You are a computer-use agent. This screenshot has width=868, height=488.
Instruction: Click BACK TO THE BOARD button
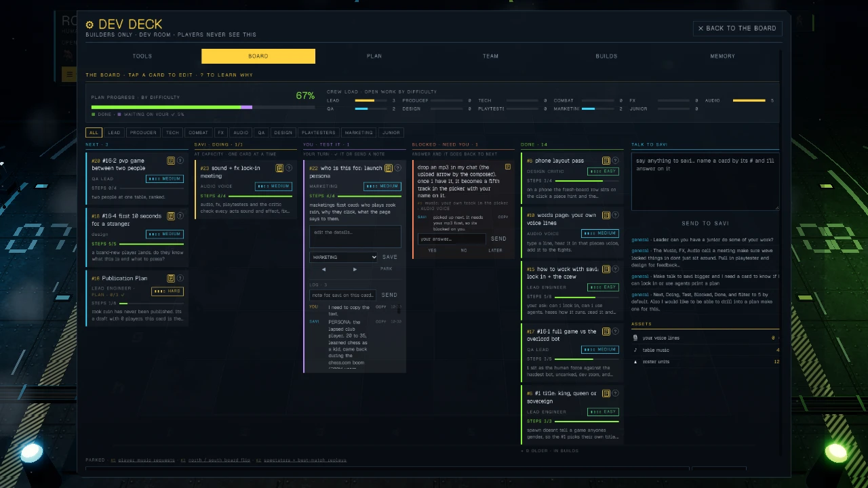coord(737,28)
